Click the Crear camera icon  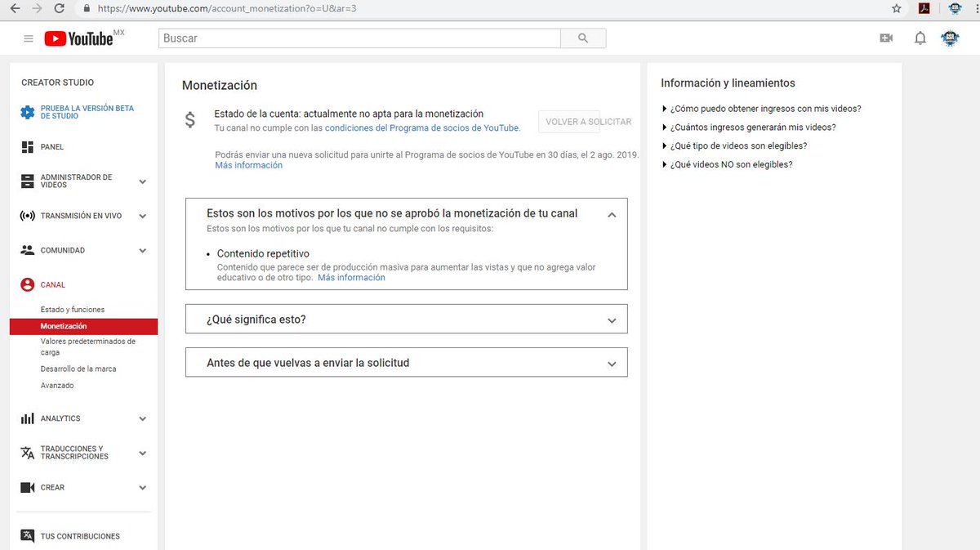pyautogui.click(x=27, y=487)
